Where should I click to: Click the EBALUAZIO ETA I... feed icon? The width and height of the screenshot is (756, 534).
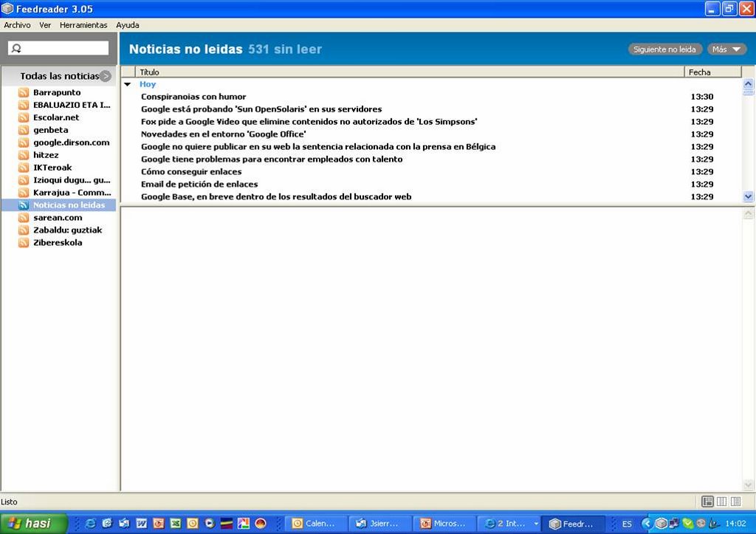pyautogui.click(x=24, y=105)
